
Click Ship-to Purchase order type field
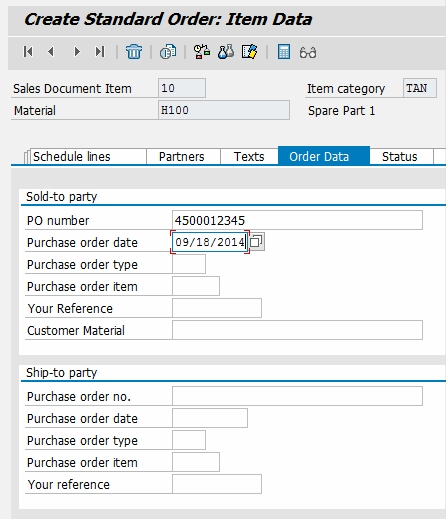tap(189, 440)
